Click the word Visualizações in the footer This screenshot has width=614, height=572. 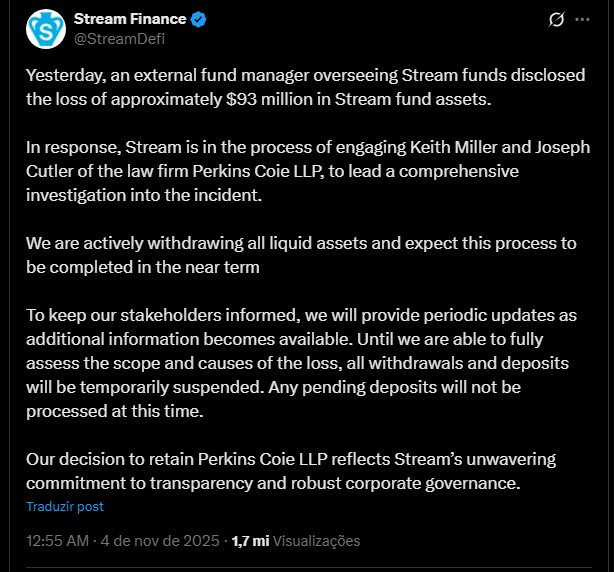pos(317,541)
